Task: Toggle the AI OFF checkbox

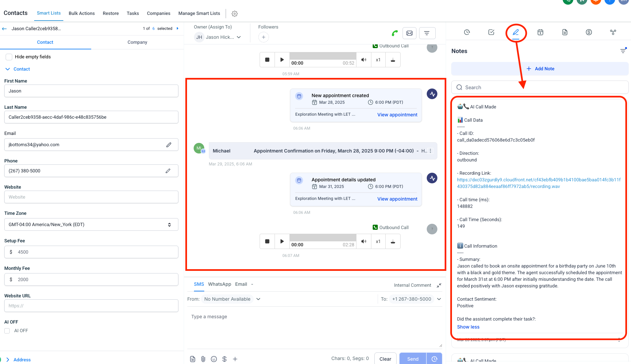Action: point(7,331)
